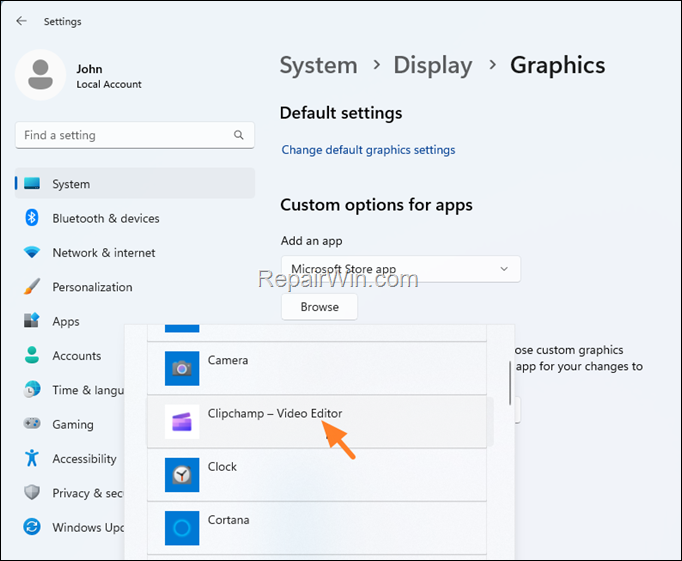Click the Accessibility figure icon

pos(32,458)
